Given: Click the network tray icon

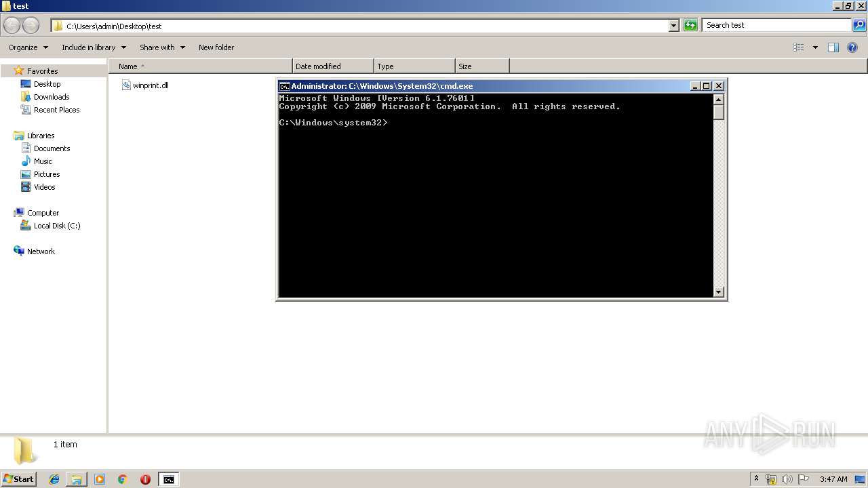Looking at the screenshot, I should (x=771, y=479).
